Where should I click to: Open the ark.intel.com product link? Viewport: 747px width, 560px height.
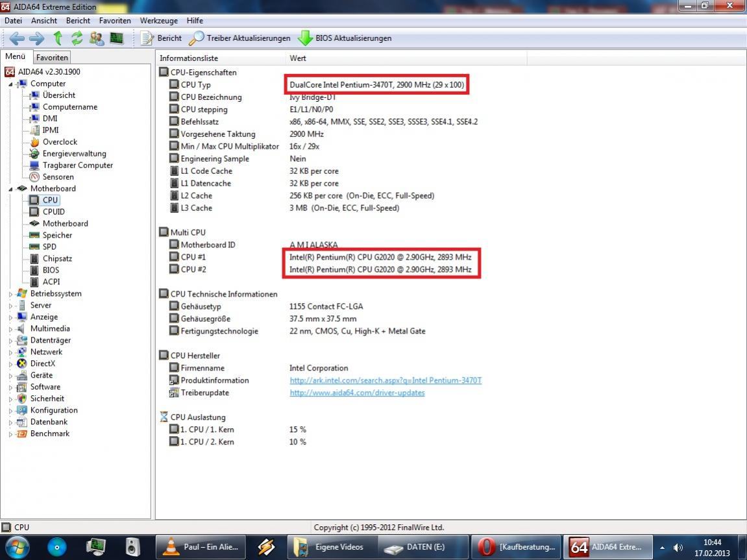(386, 380)
